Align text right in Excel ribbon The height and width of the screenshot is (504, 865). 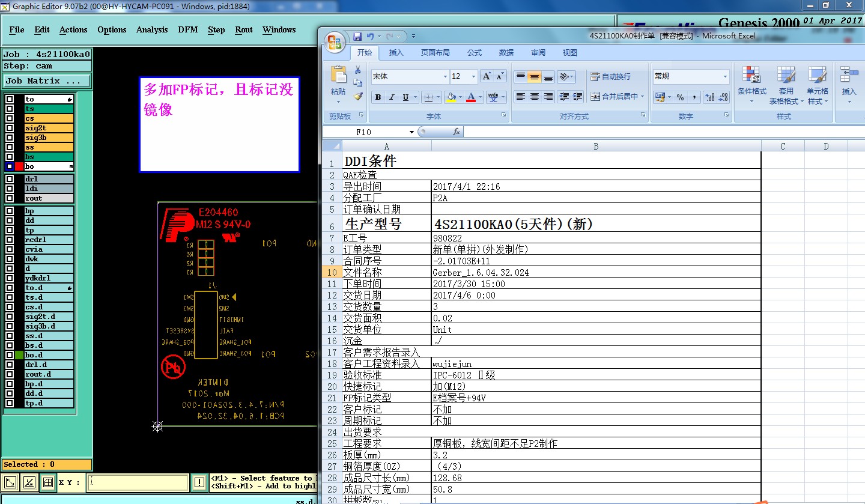(548, 97)
